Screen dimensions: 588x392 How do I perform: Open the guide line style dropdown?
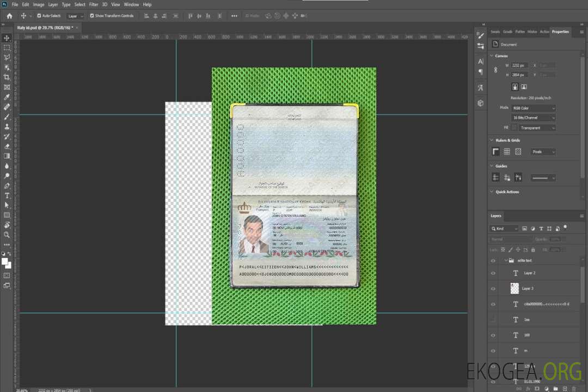[x=543, y=178]
